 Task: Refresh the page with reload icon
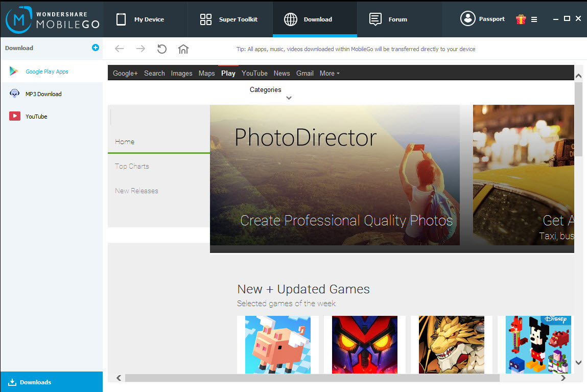click(x=162, y=49)
